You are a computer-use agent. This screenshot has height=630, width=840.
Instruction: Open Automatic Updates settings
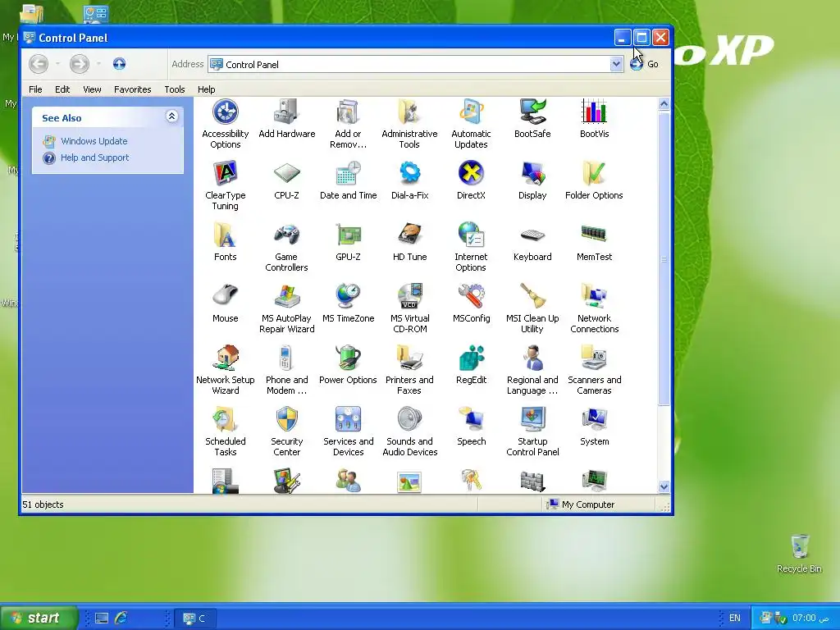(471, 124)
